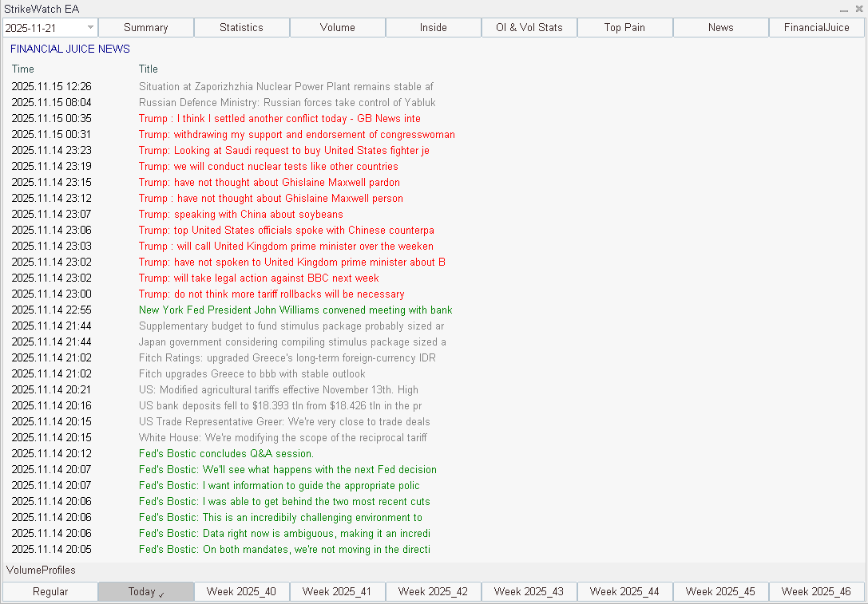Screen dimensions: 868x604
Task: Toggle the Today volume profile checkmark
Action: [x=145, y=591]
